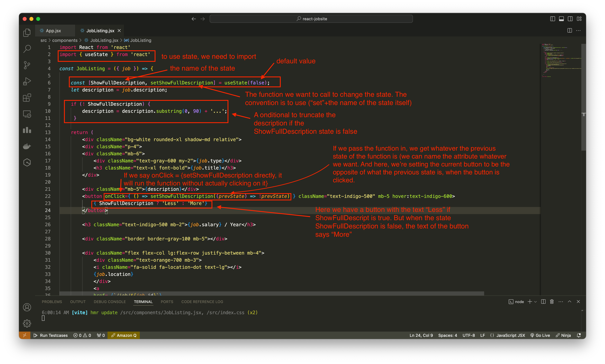Viewport: 605px width, 364px height.
Task: Click the editor horizontal scrollbar
Action: [272, 293]
